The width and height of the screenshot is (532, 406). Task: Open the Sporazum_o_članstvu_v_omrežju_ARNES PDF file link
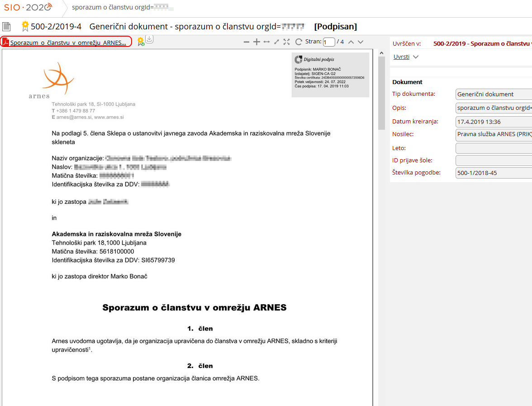(68, 42)
